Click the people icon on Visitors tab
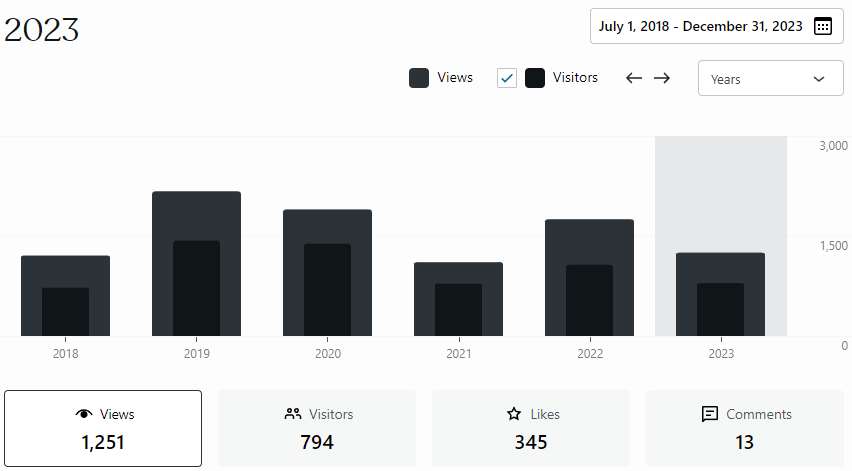 pyautogui.click(x=293, y=414)
